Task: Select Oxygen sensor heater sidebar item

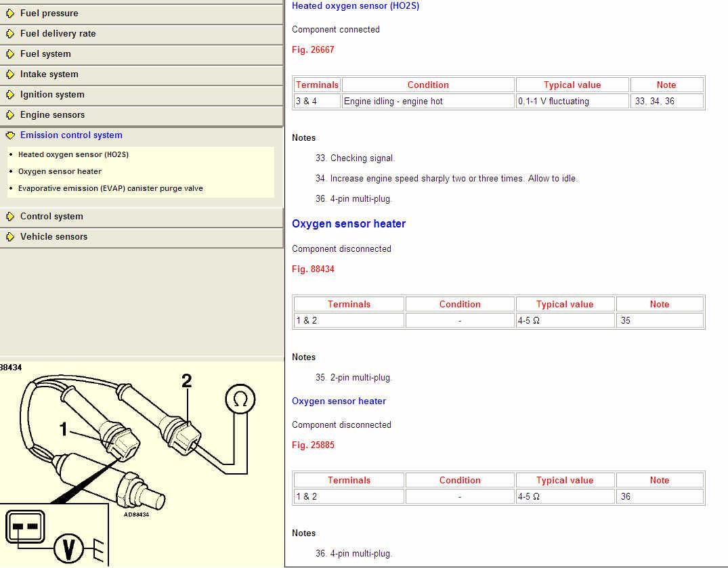Action: [x=60, y=172]
